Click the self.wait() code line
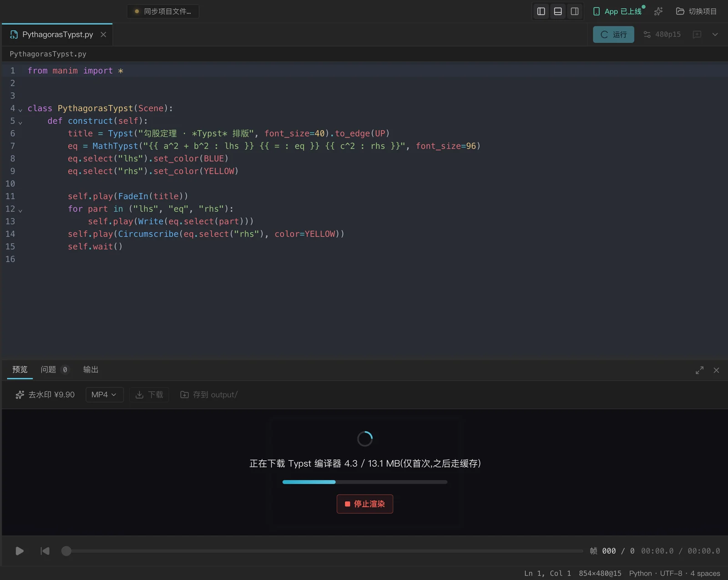This screenshot has width=728, height=580. click(x=95, y=247)
